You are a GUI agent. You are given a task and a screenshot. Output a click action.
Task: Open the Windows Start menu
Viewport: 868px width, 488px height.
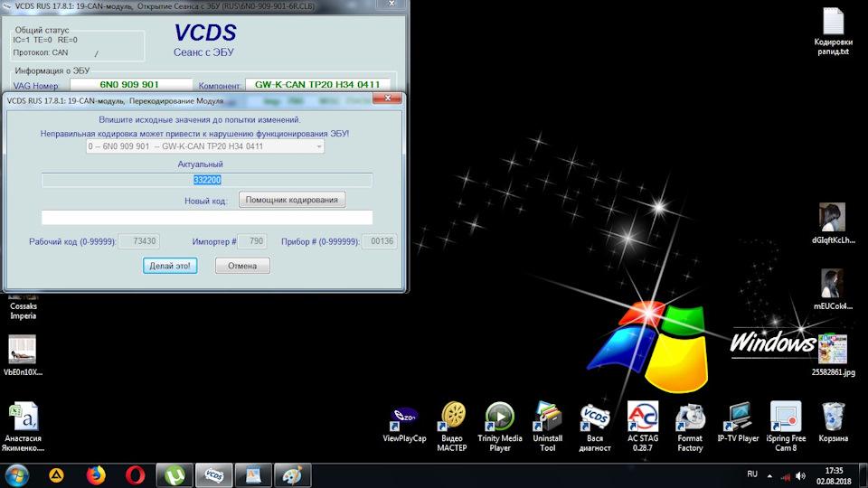(x=16, y=475)
